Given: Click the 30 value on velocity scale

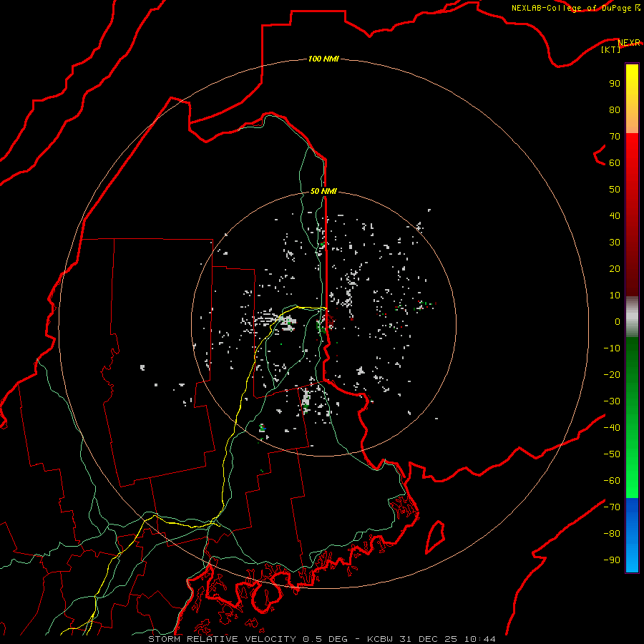Looking at the screenshot, I should click(615, 243).
